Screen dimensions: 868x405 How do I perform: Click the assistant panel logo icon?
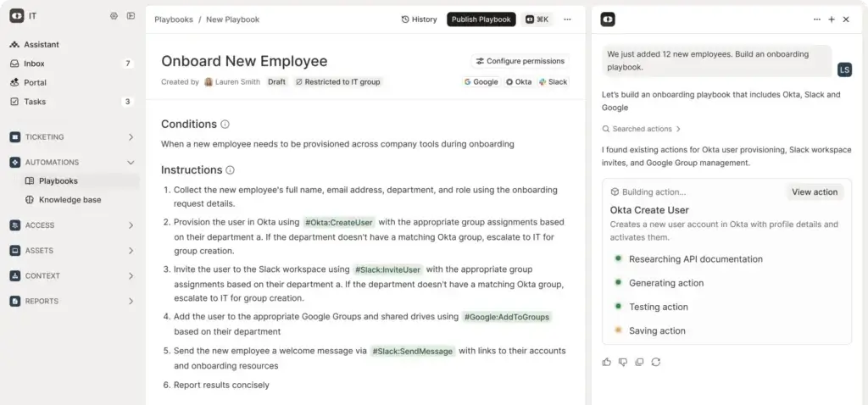coord(608,19)
